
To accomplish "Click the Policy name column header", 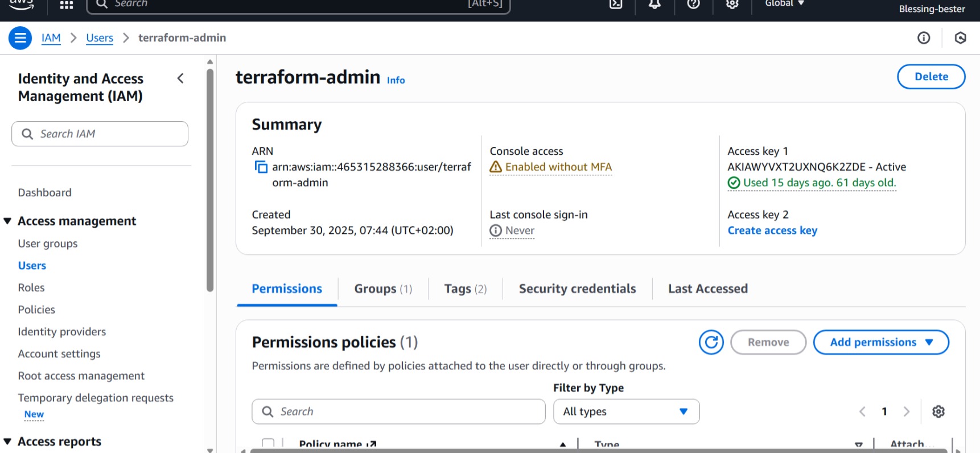I will [337, 444].
